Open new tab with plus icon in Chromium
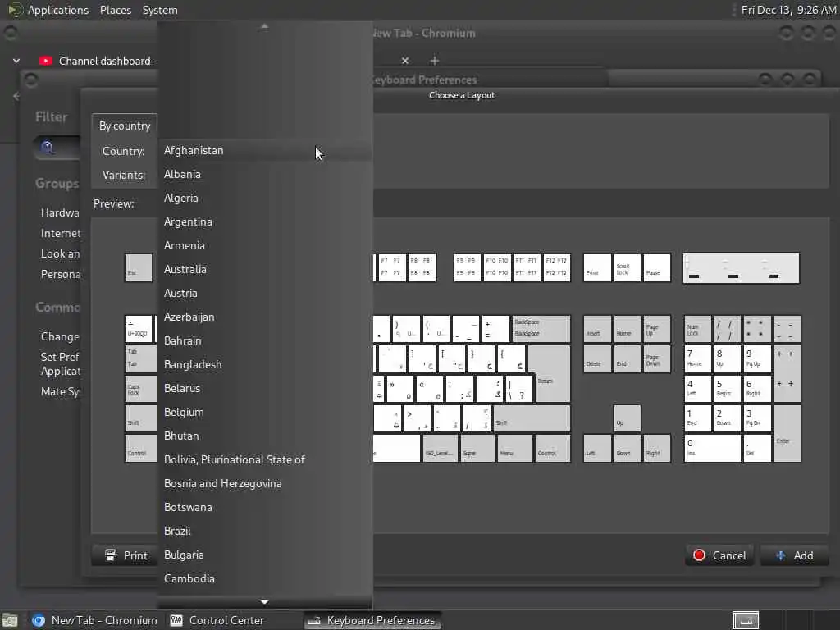The width and height of the screenshot is (840, 630). (435, 61)
